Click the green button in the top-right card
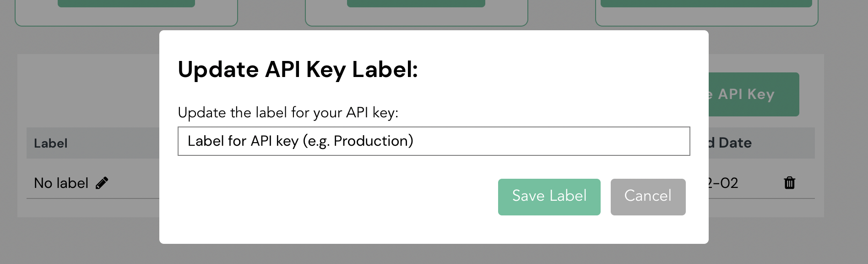The image size is (868, 264). (706, 3)
